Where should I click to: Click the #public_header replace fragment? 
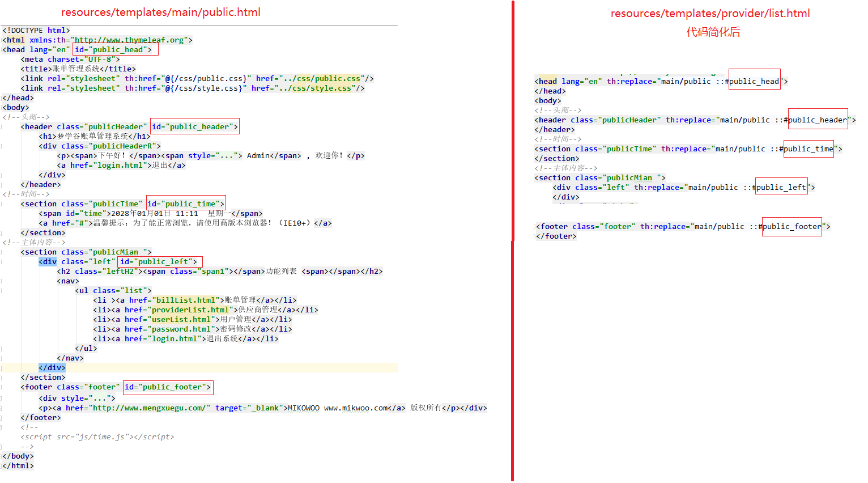(x=818, y=120)
